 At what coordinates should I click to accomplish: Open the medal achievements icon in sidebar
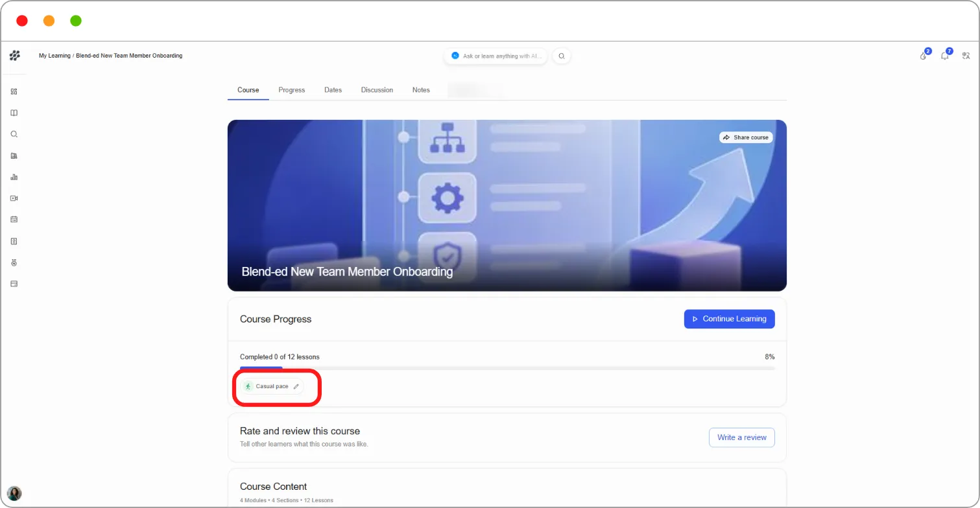[x=14, y=262]
